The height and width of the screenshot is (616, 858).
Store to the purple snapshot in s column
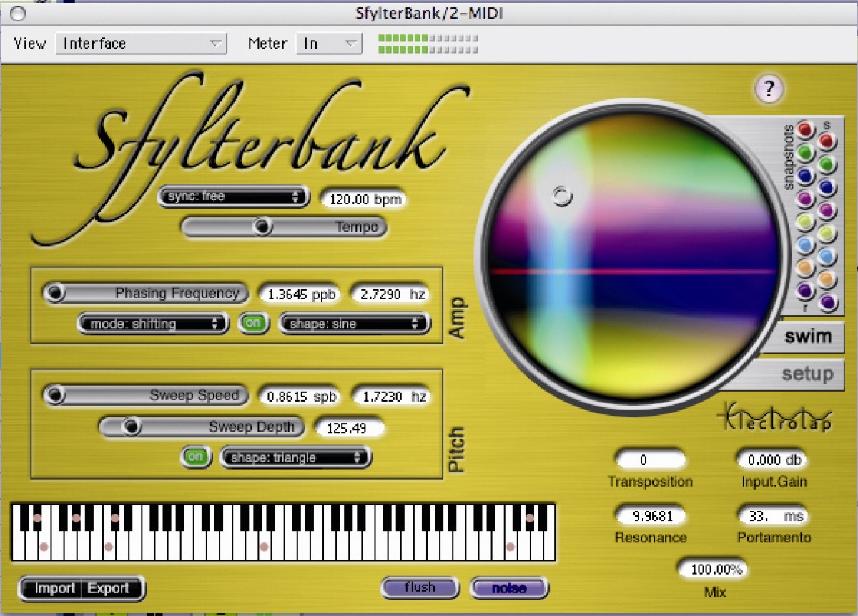point(828,302)
